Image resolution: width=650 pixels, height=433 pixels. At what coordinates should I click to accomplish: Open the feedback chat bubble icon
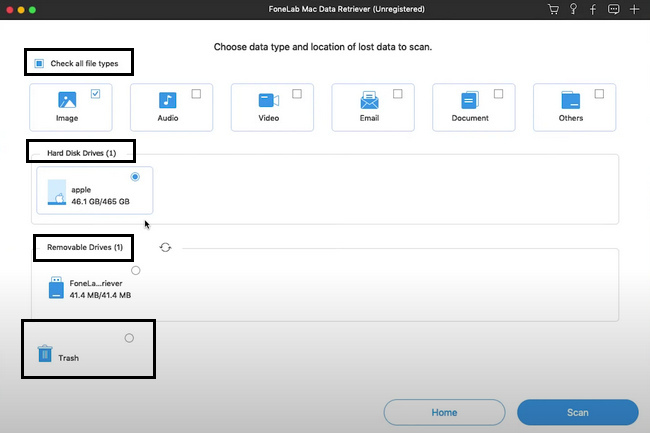tap(614, 9)
